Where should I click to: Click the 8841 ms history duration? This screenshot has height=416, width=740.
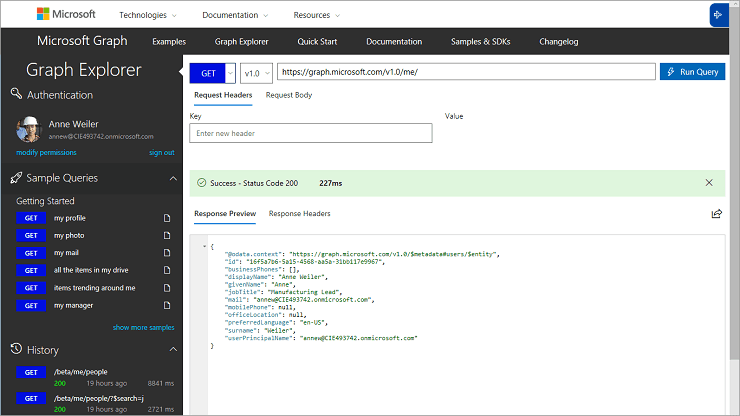click(x=161, y=383)
